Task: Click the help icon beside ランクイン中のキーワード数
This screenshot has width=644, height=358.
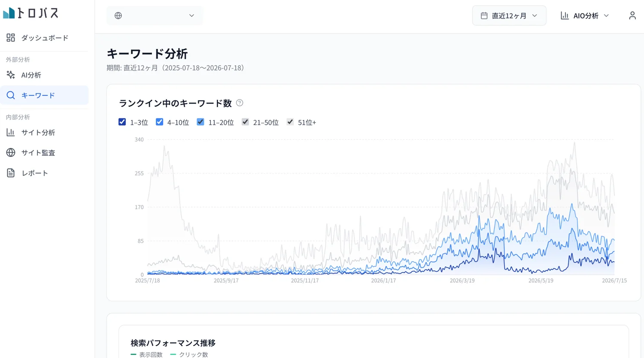Action: click(240, 103)
